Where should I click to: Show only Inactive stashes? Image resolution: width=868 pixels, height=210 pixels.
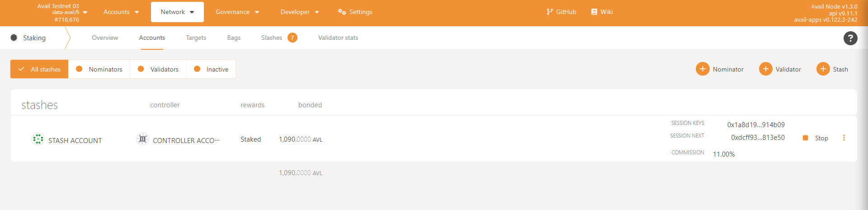click(x=211, y=69)
